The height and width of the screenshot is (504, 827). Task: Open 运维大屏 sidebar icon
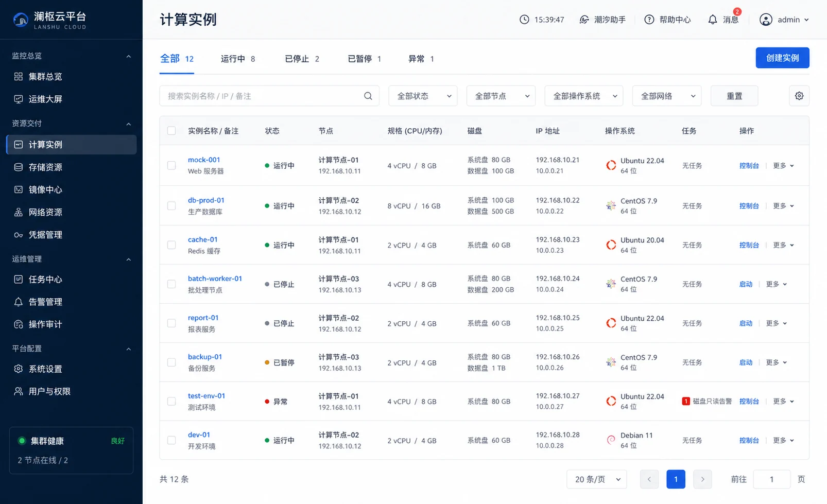pos(19,99)
